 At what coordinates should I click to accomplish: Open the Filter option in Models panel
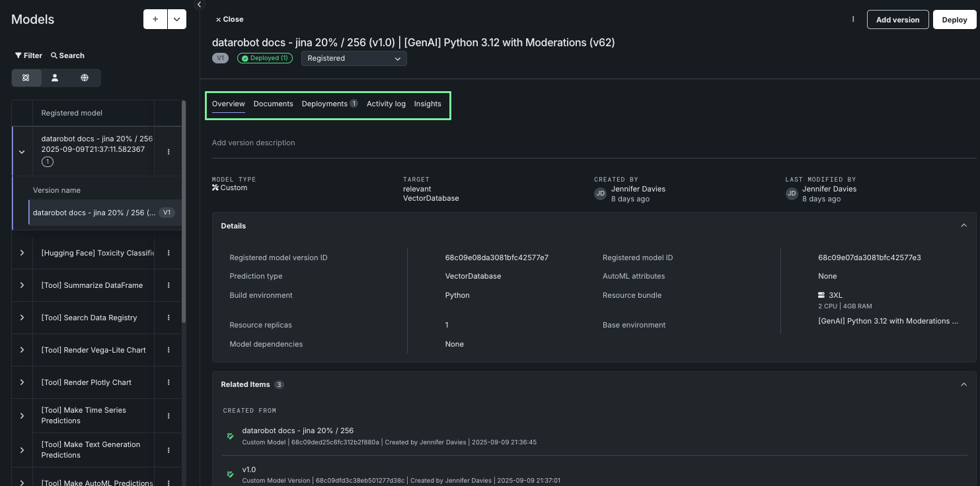point(28,55)
